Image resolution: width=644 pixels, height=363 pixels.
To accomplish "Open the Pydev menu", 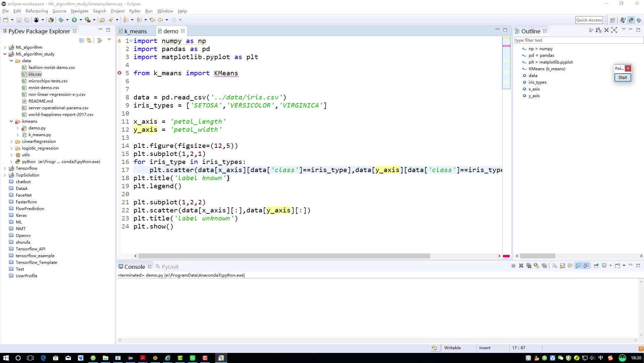I will pos(134,11).
